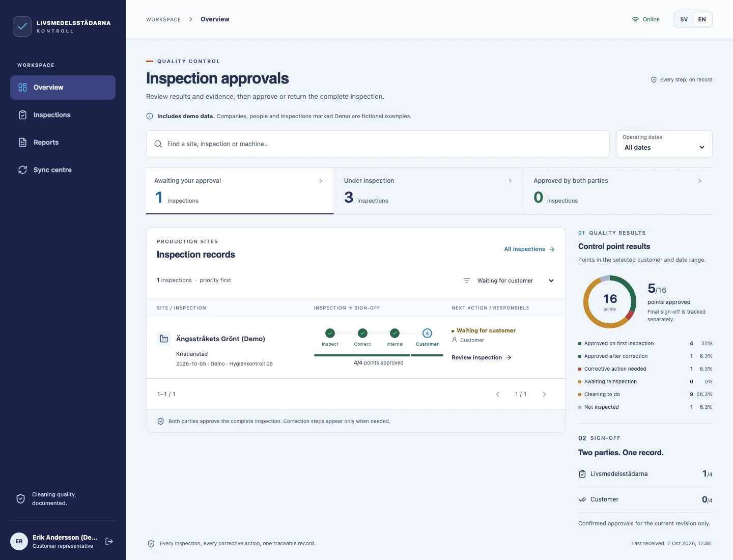
Task: Click the factory icon for Ängsstråkets Grönt
Action: [x=164, y=339]
